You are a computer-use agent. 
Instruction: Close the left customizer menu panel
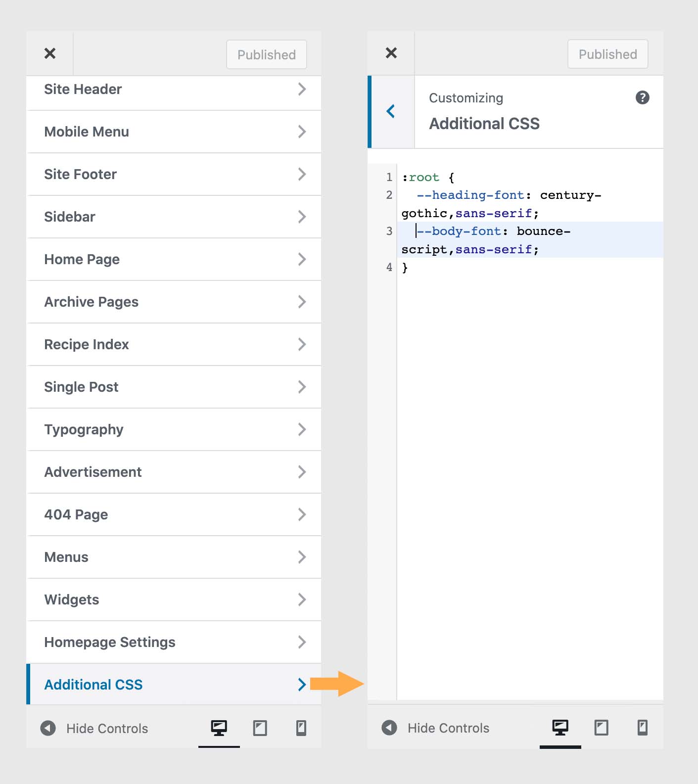tap(50, 53)
